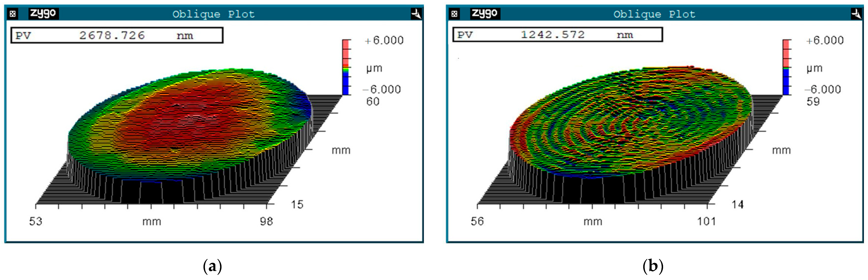Click the +6.000 scale label in plot (a)
Screen dimensions: 868x280
[384, 40]
